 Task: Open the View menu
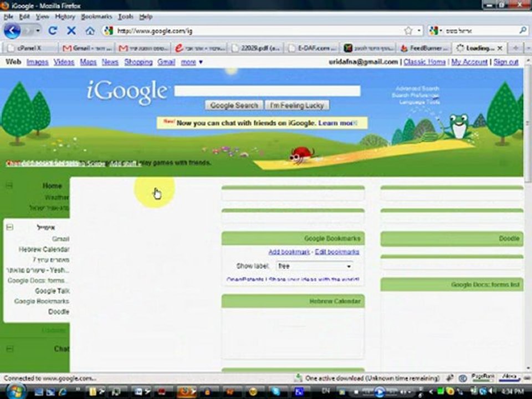click(x=43, y=17)
